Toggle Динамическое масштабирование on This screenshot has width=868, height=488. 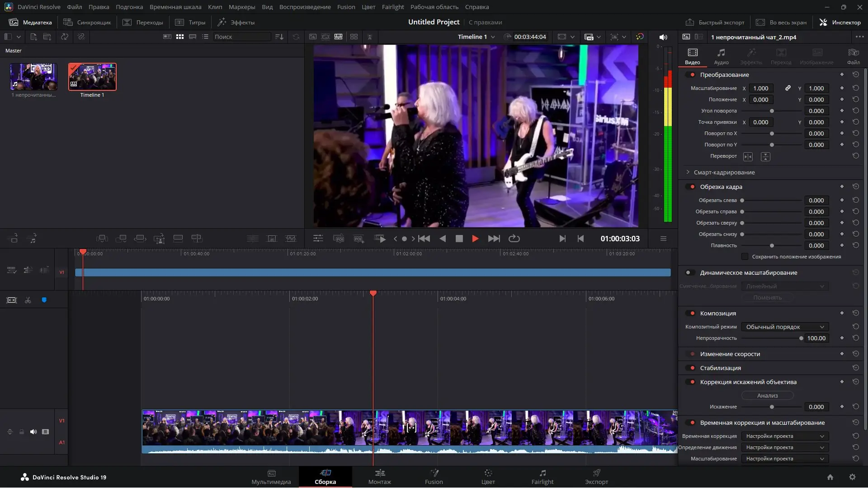(690, 273)
